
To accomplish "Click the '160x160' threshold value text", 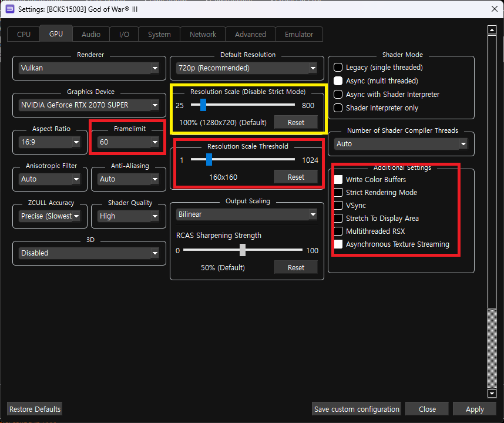I will (x=223, y=177).
